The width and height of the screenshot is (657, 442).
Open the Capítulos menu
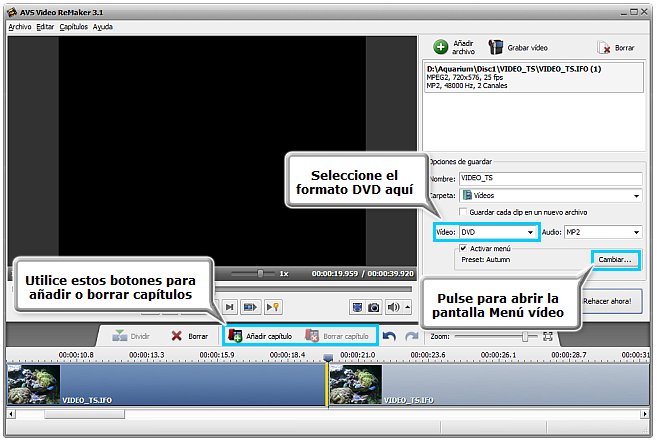click(73, 27)
